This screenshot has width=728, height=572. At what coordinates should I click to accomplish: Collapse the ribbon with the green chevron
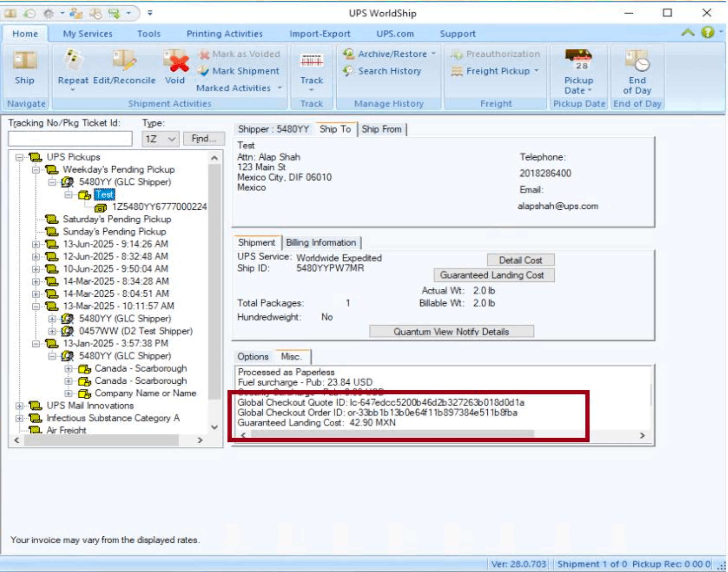687,32
